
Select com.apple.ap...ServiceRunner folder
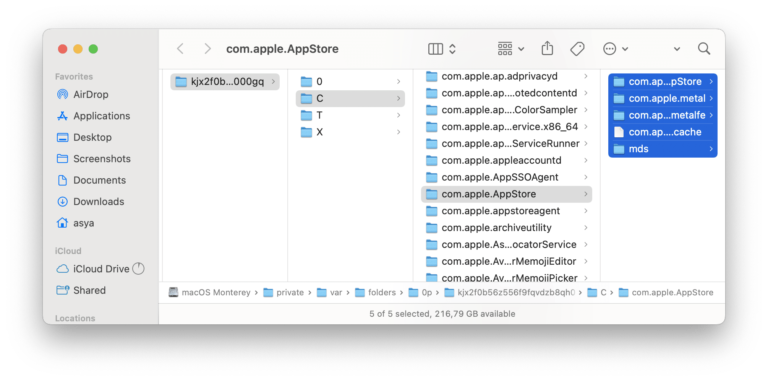click(506, 143)
